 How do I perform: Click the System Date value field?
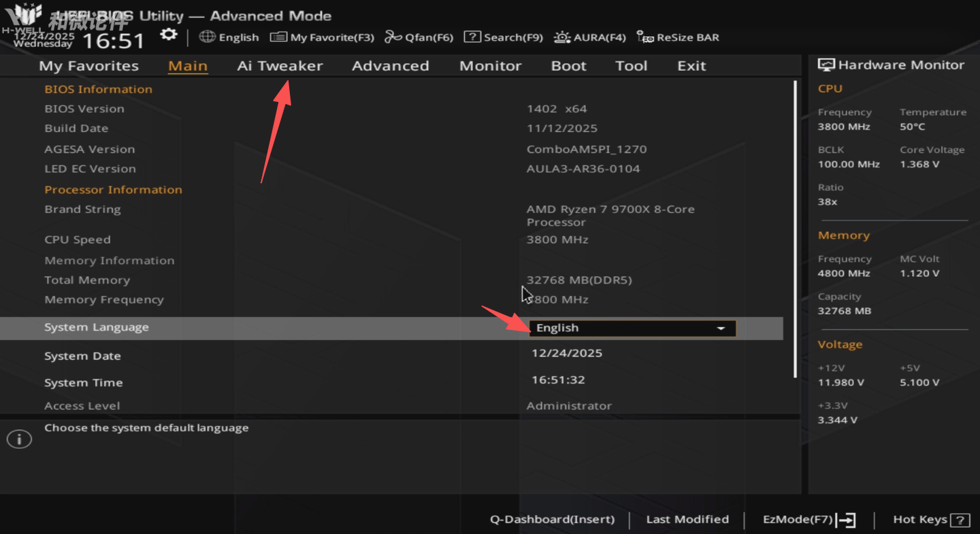(x=567, y=353)
